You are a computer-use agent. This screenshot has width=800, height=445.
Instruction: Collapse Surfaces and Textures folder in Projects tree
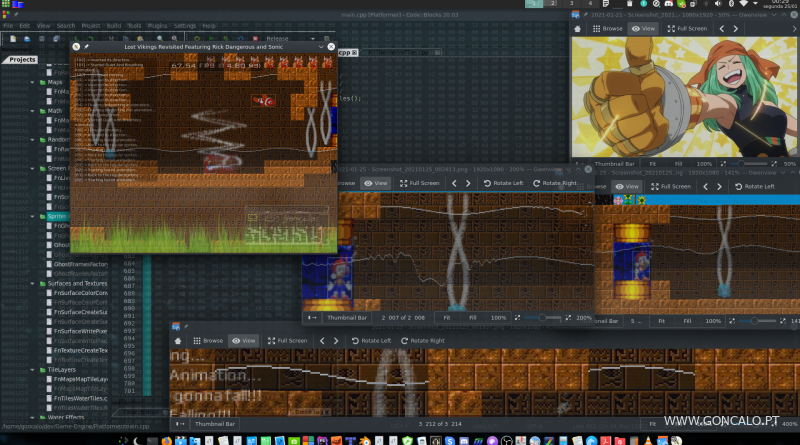click(x=33, y=284)
